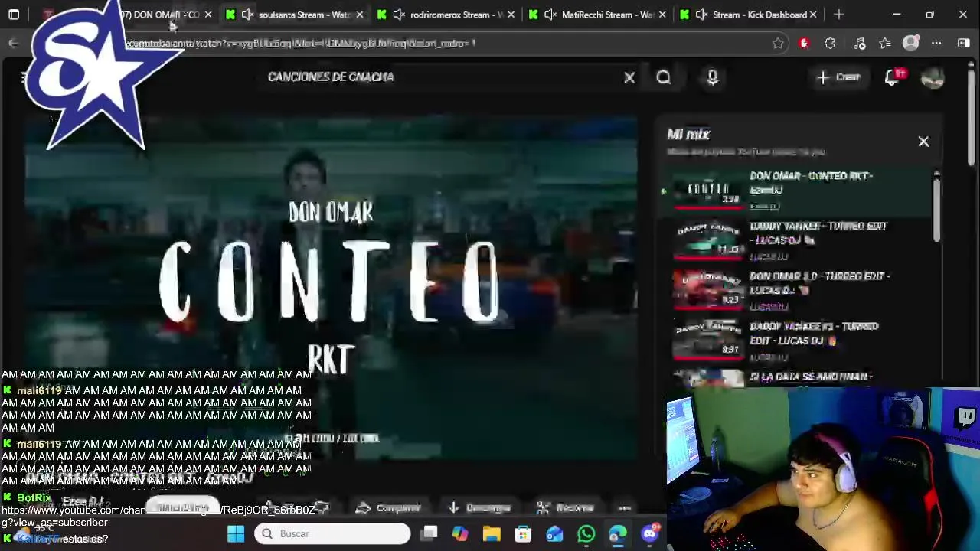Click the YouTube search magnifier button
The image size is (980, 551).
tap(664, 77)
